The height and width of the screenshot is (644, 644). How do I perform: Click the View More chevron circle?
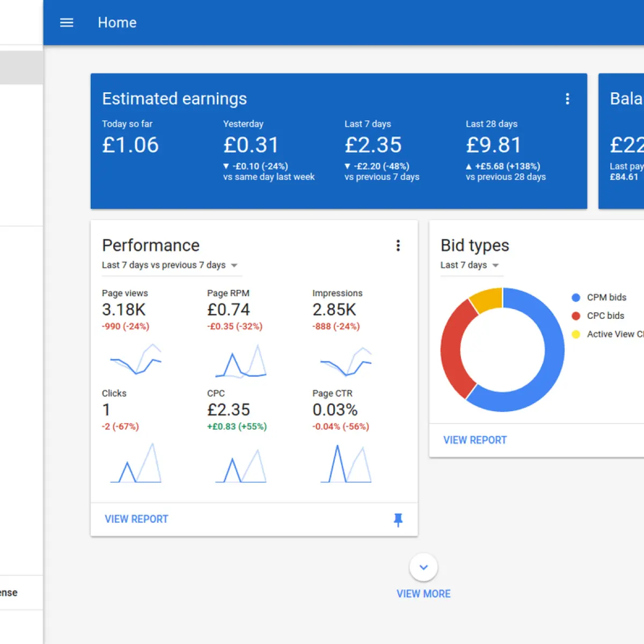[423, 567]
